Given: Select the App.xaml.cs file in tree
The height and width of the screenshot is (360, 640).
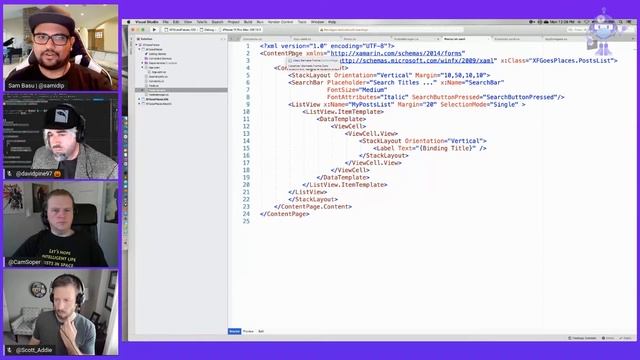Looking at the screenshot, I should [158, 72].
